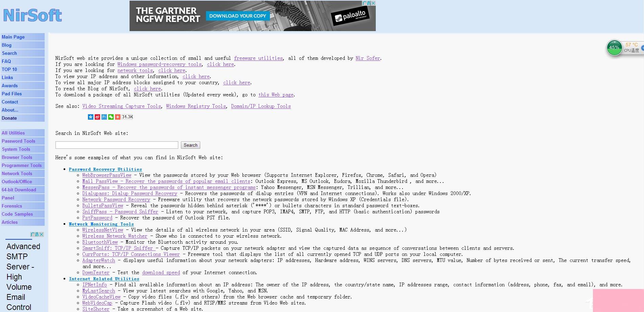The width and height of the screenshot is (644, 312).
Task: Open FAQ in sidebar menu
Action: pyautogui.click(x=23, y=61)
